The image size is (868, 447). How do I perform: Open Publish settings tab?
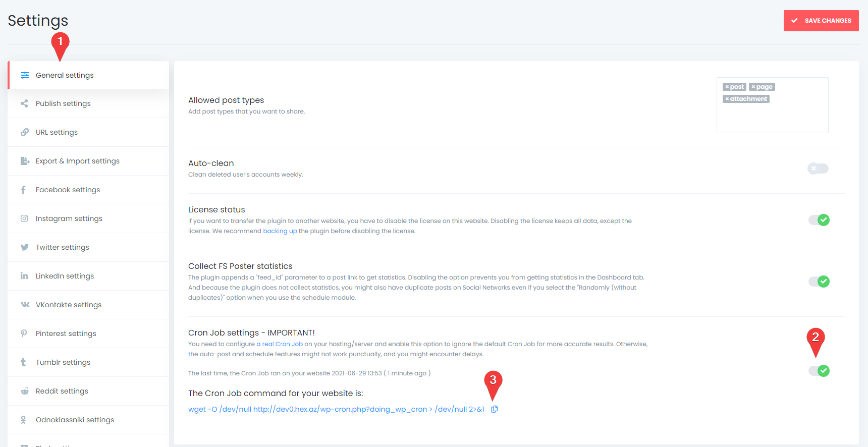pyautogui.click(x=88, y=103)
